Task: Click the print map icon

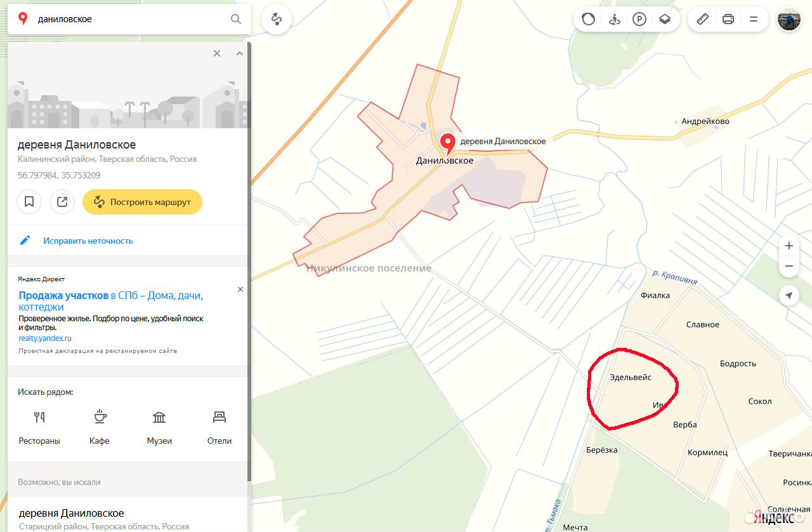Action: tap(728, 19)
